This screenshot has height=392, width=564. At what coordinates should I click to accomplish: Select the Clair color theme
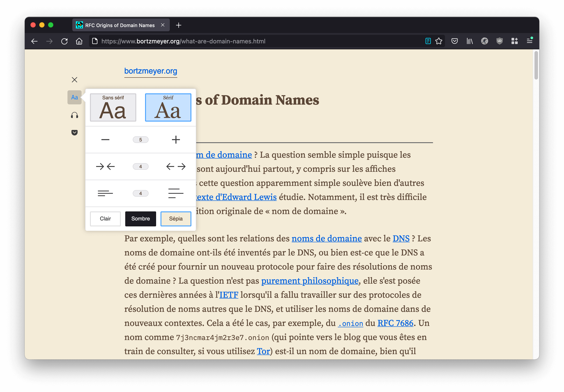tap(105, 218)
